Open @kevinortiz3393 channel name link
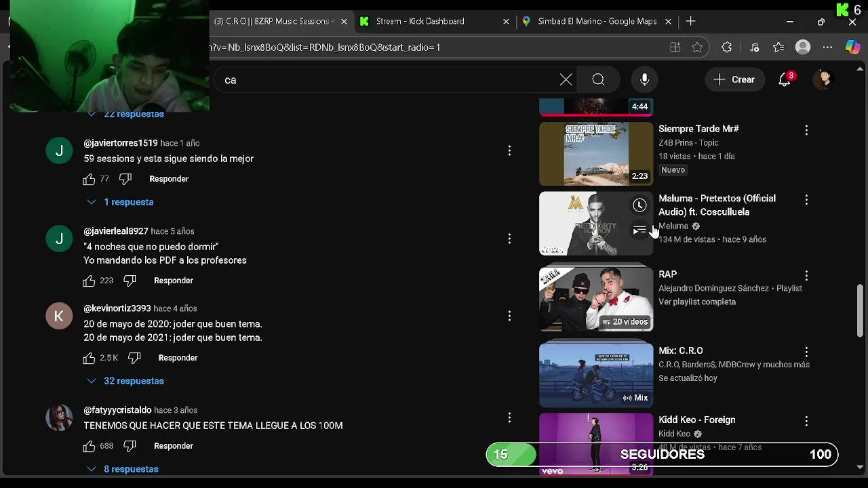 tap(117, 308)
